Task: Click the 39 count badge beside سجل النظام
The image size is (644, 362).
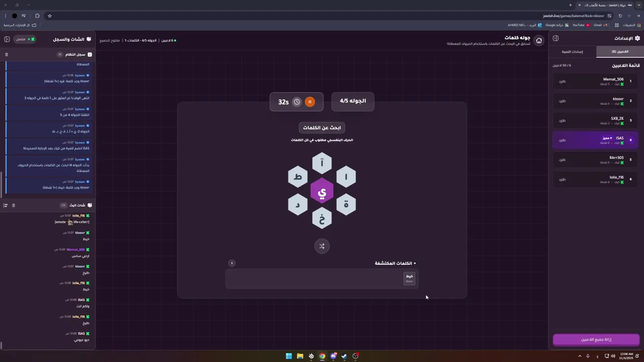Action: tap(60, 54)
